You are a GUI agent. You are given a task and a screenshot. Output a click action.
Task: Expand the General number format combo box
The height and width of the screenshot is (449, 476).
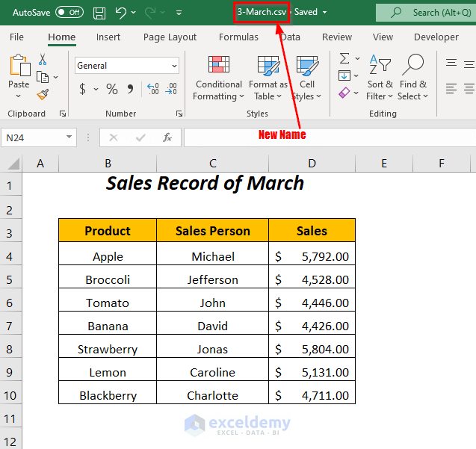tap(174, 66)
